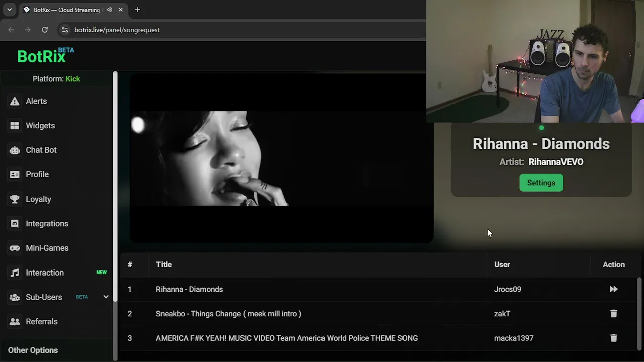Click the song queue scrollbar
The image size is (644, 362).
639,314
